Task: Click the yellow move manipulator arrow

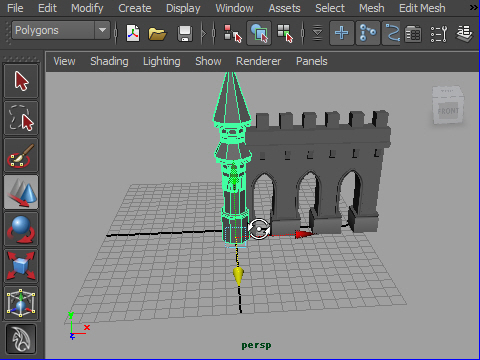Action: coord(238,276)
